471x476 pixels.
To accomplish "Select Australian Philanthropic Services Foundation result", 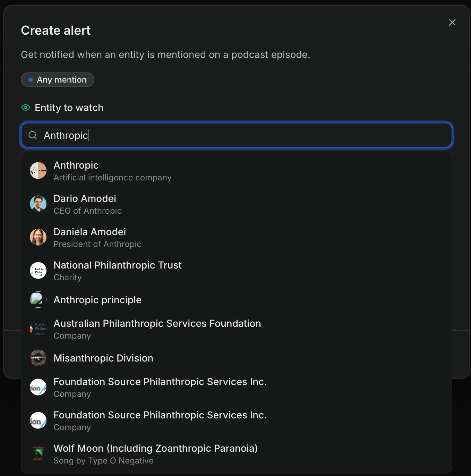I will pyautogui.click(x=237, y=329).
